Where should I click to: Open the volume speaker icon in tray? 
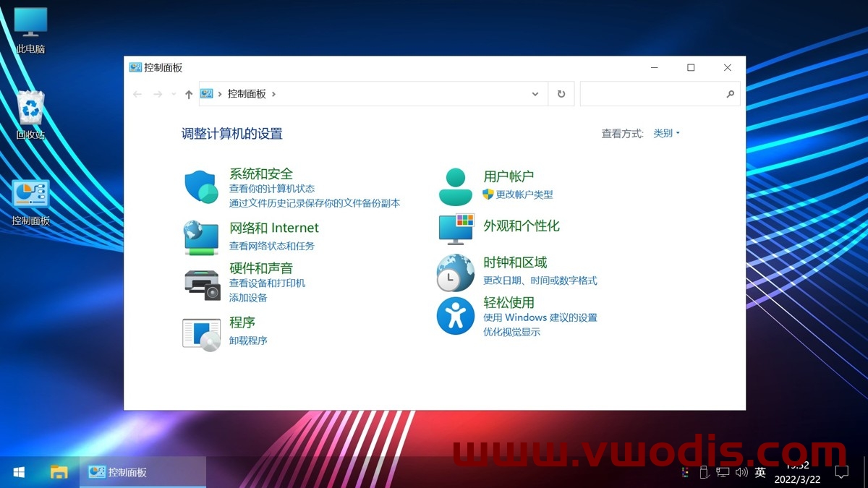[x=741, y=472]
